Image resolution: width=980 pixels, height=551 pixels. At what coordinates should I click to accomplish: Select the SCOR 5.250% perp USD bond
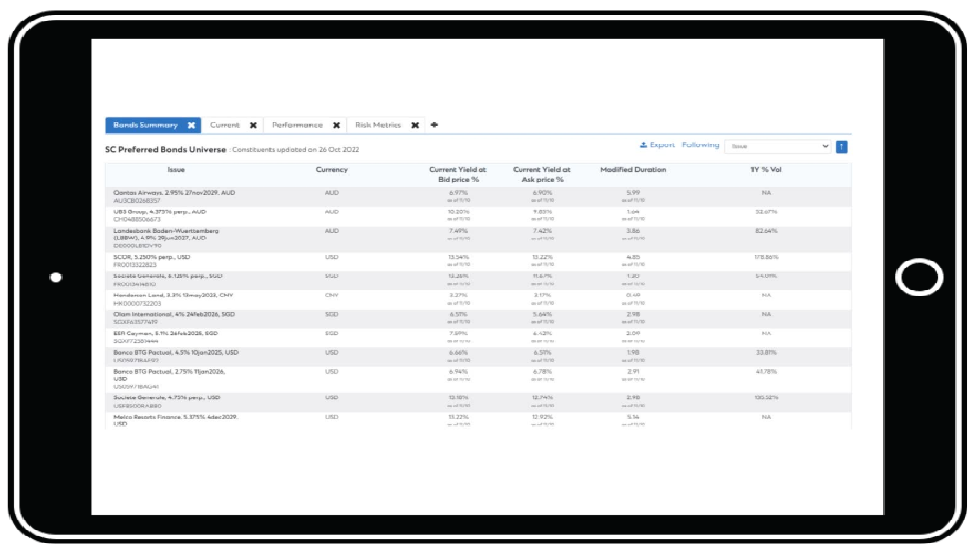point(152,257)
